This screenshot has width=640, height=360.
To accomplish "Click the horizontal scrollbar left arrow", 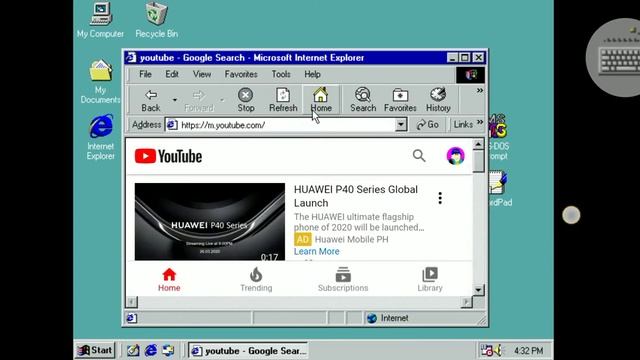I will coord(131,302).
